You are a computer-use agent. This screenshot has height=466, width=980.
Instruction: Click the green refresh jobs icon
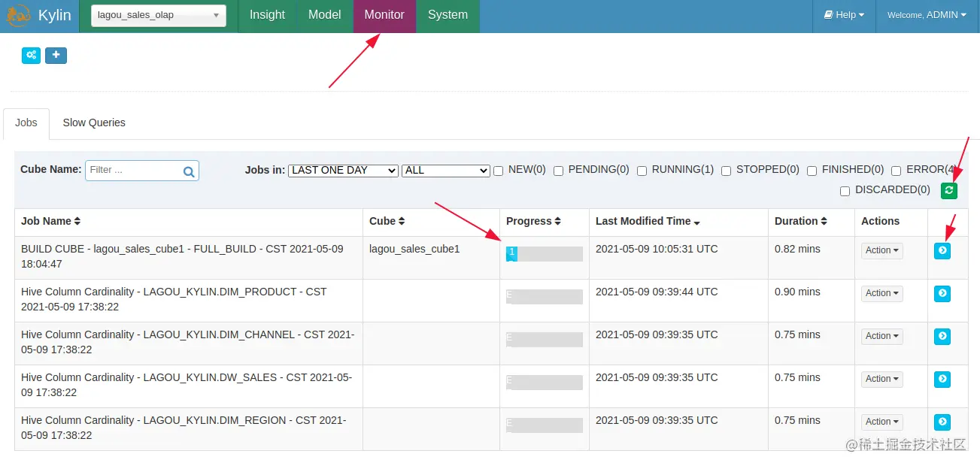[949, 190]
